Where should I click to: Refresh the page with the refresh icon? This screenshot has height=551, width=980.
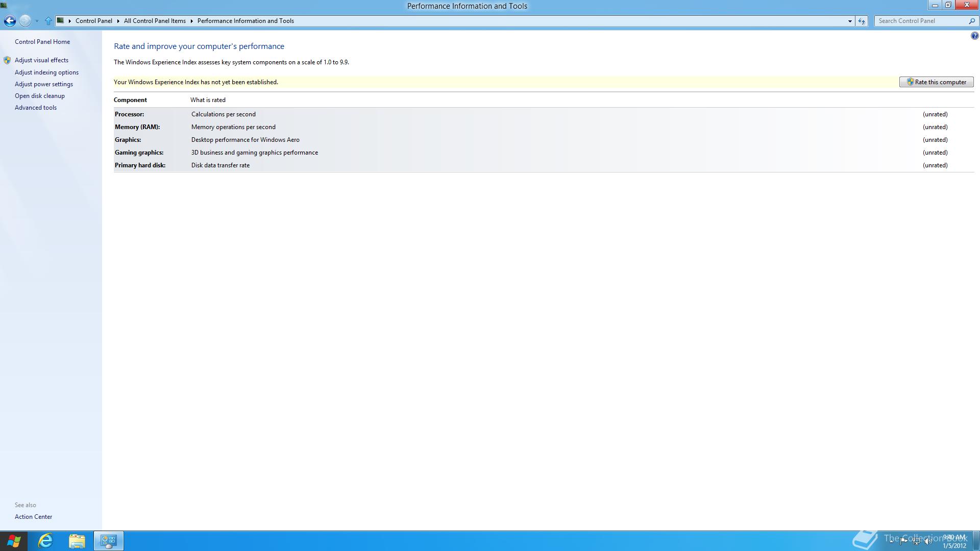click(x=862, y=21)
